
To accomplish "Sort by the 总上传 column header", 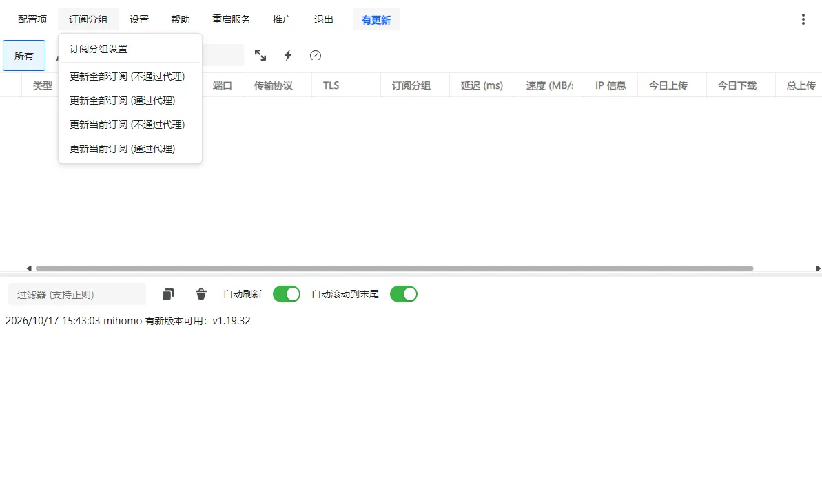I will [x=799, y=85].
